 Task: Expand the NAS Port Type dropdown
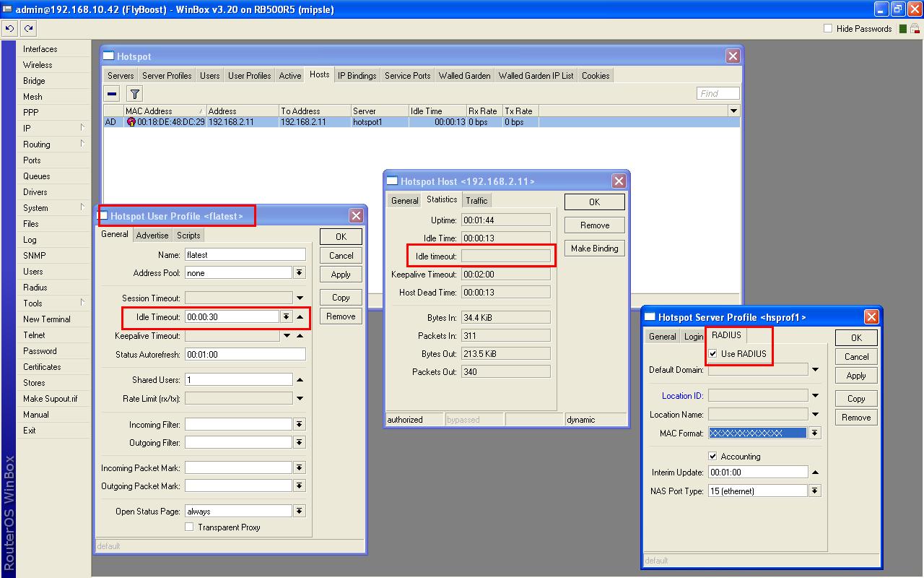click(x=815, y=491)
